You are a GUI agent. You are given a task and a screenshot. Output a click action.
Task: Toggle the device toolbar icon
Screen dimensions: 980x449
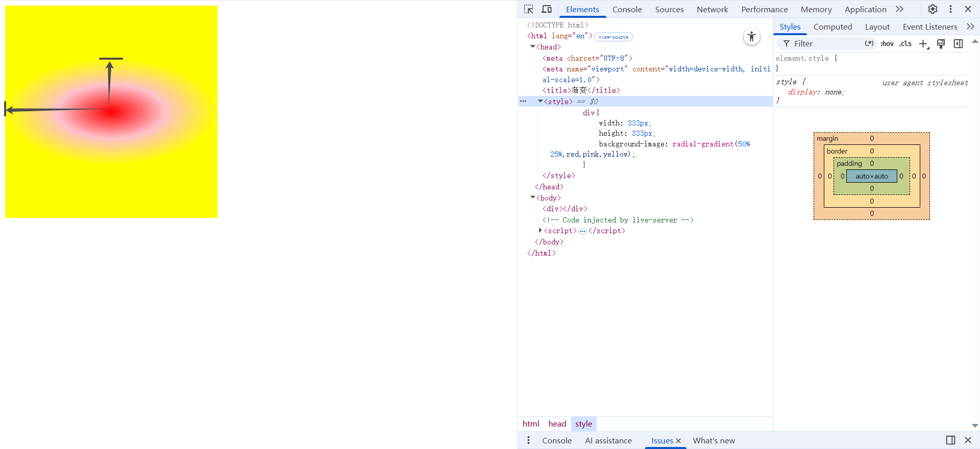click(x=547, y=9)
